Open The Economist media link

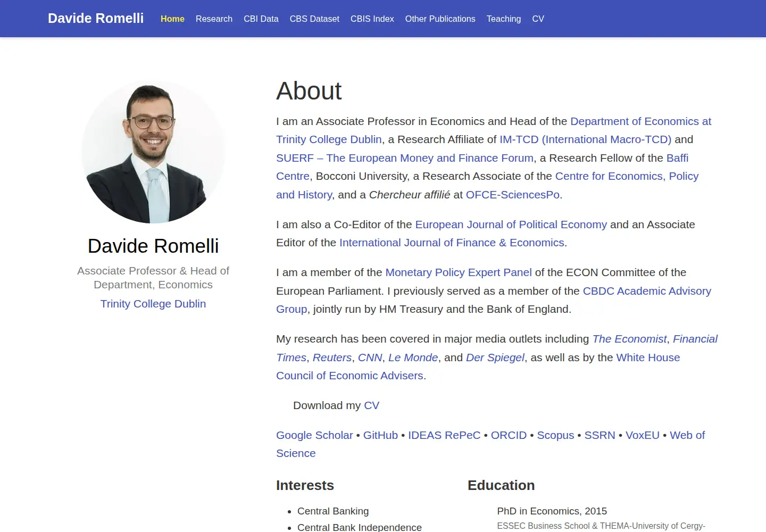tap(629, 339)
